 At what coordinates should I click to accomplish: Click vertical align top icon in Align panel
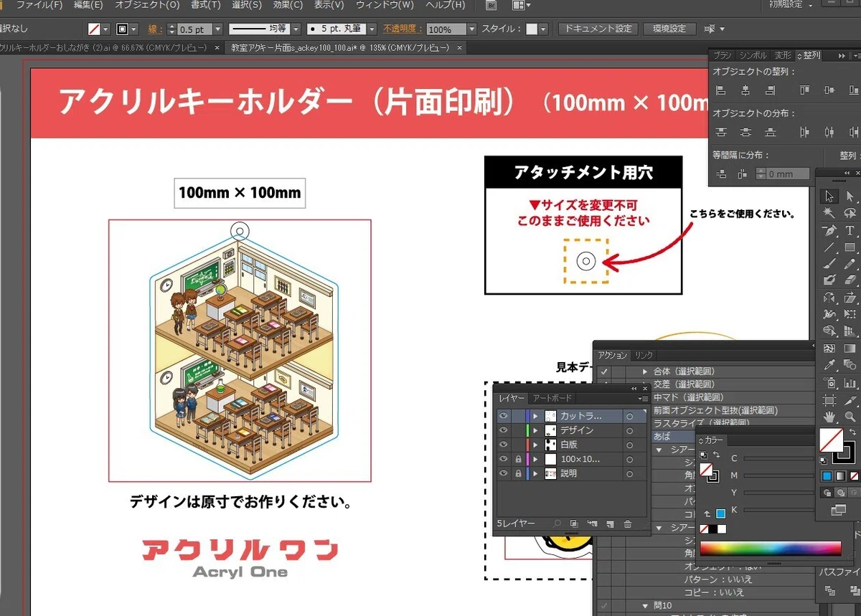(x=804, y=90)
